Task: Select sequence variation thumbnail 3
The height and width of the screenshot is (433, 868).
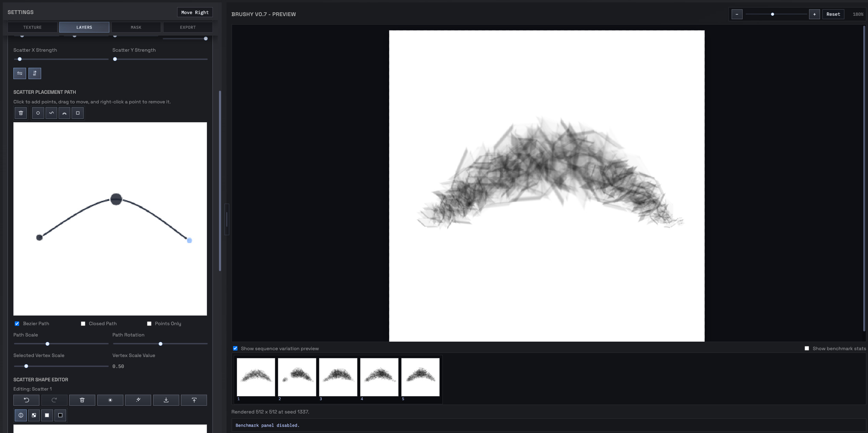Action: 338,377
